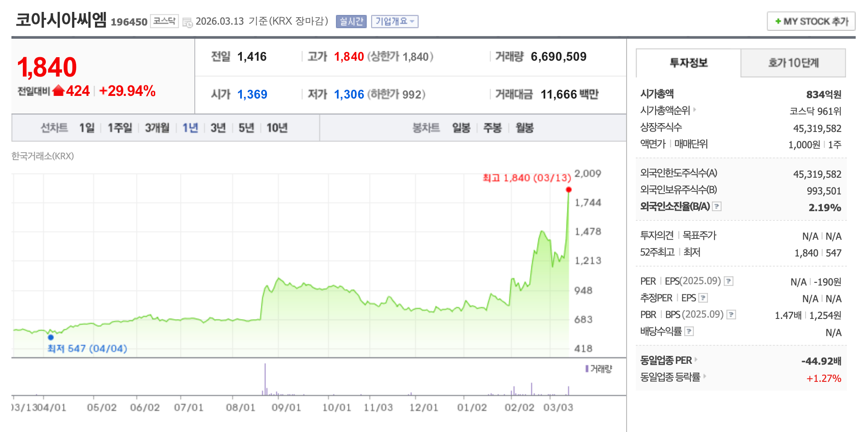Open the calendar clock icon beside the date
Viewport: 868px width, 432px height.
point(188,22)
